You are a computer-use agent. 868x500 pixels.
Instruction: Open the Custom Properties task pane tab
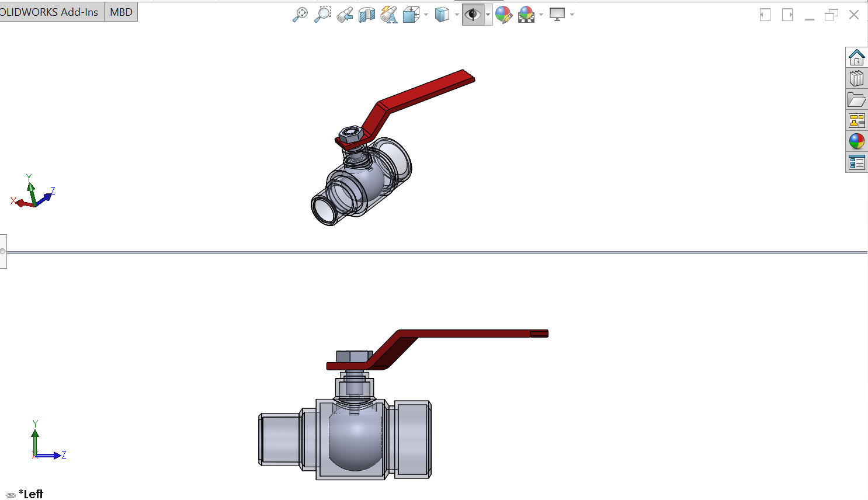pos(856,162)
